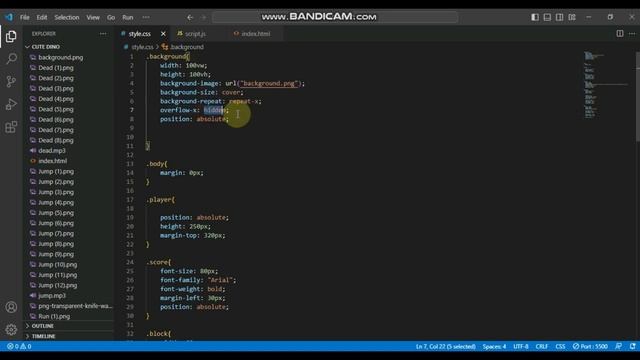
Task: Change encoding via UTF-8
Action: pyautogui.click(x=520, y=347)
